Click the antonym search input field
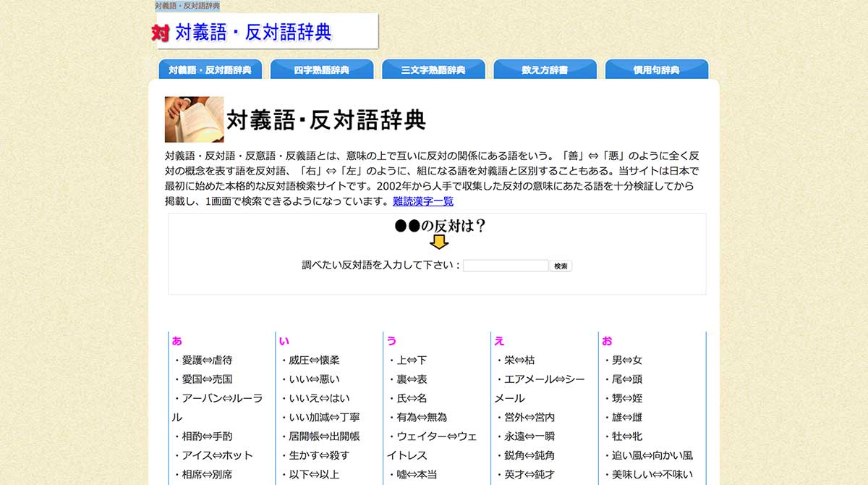The width and height of the screenshot is (868, 485). point(505,265)
